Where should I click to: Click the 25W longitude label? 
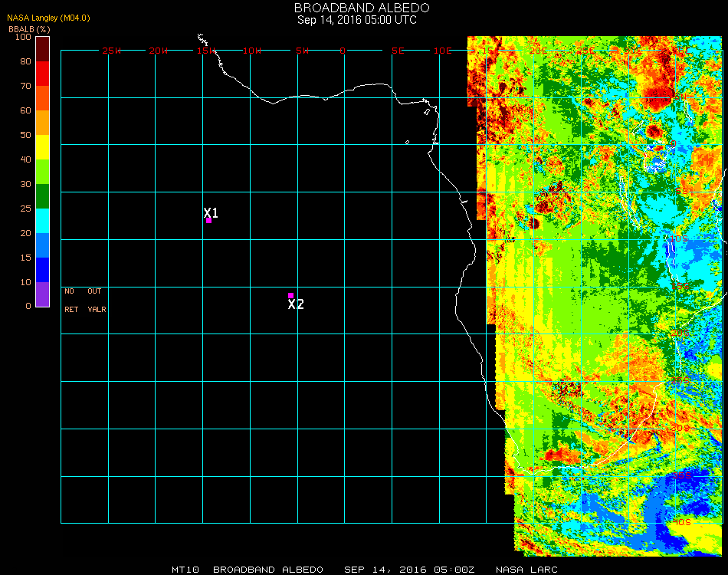pyautogui.click(x=112, y=51)
